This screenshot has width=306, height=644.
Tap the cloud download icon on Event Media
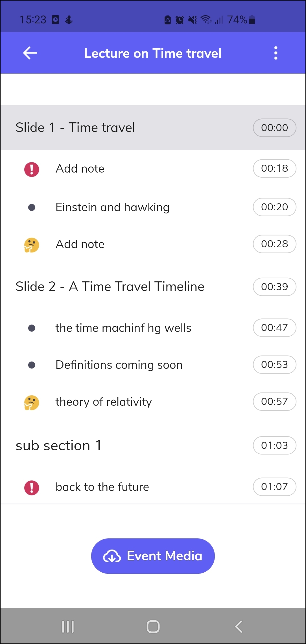pos(112,556)
